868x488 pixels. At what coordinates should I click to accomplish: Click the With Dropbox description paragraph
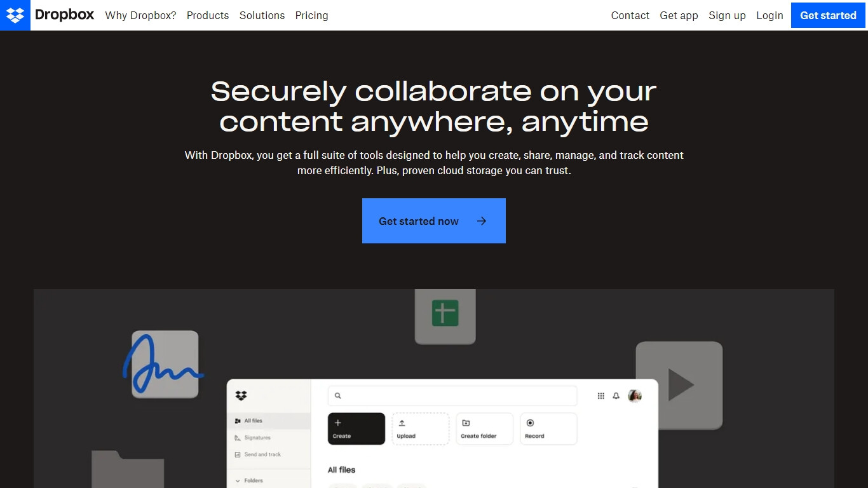click(x=434, y=163)
